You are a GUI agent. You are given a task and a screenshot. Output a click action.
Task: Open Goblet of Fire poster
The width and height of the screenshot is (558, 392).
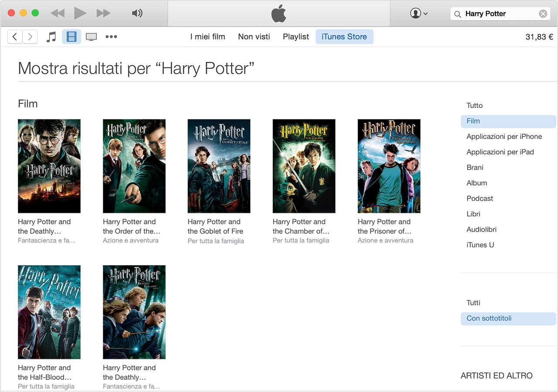pos(219,166)
